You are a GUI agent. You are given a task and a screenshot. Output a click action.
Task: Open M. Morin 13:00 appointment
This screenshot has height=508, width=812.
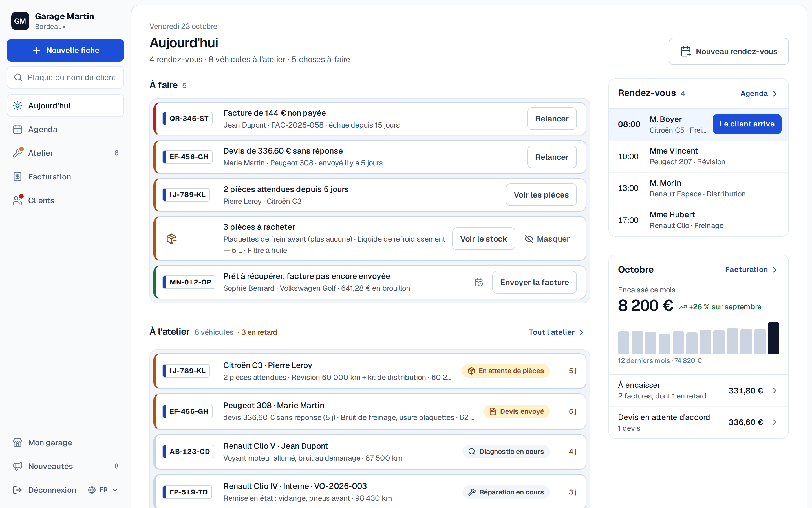(x=698, y=188)
